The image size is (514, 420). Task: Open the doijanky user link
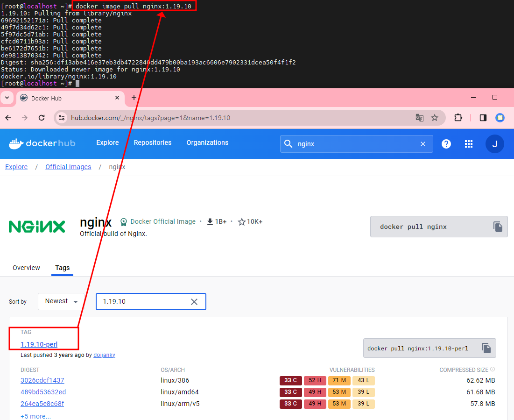(104, 355)
